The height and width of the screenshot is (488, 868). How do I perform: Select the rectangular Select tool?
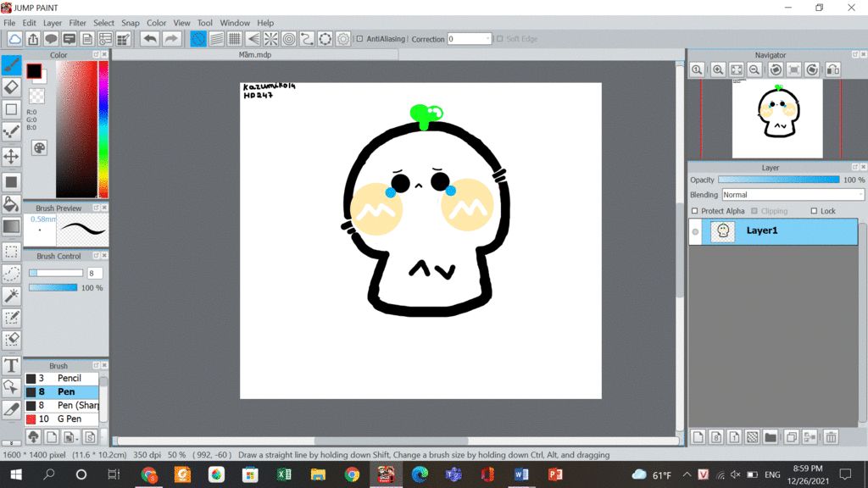(x=11, y=252)
